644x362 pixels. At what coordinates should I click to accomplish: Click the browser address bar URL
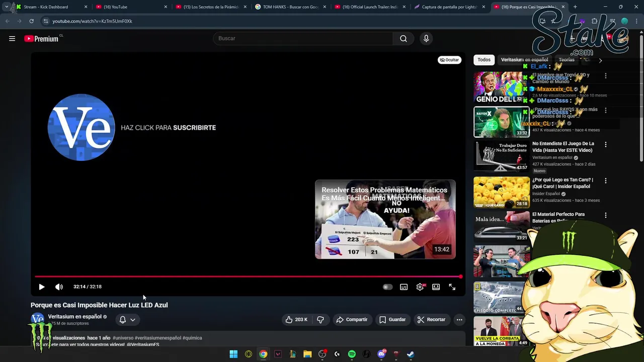tap(93, 21)
